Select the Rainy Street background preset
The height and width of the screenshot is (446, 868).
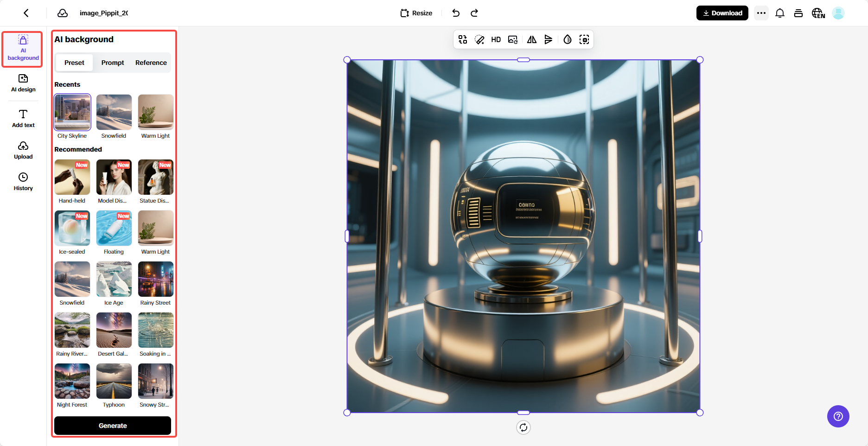(x=156, y=280)
